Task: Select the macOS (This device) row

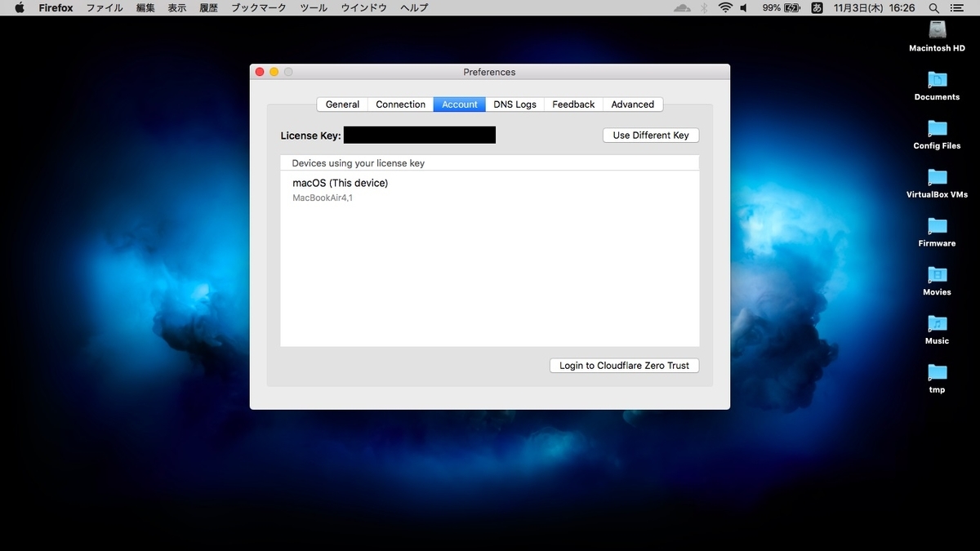Action: click(490, 189)
